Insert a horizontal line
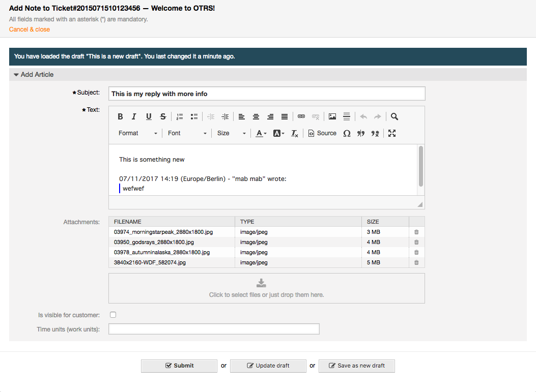Image resolution: width=536 pixels, height=392 pixels. (347, 116)
